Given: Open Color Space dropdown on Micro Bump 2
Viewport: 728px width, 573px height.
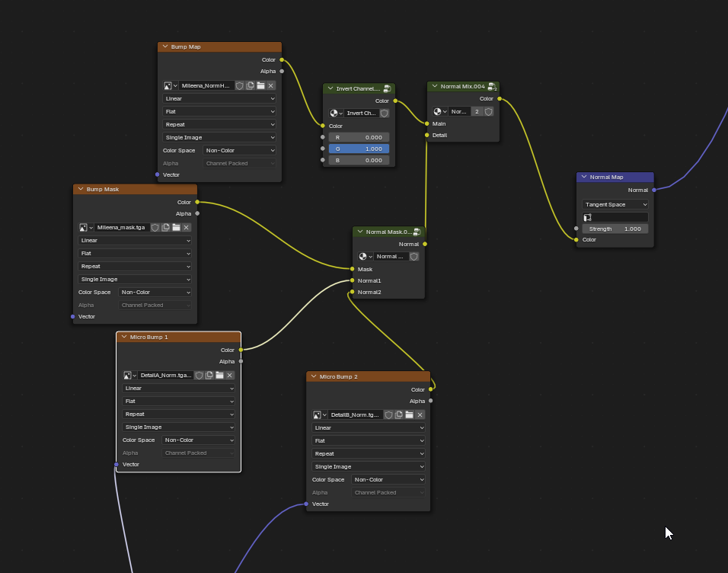Looking at the screenshot, I should 388,479.
